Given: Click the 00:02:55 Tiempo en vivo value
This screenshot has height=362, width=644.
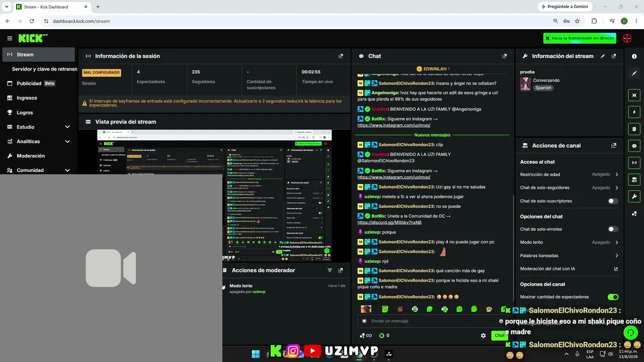Looking at the screenshot, I should [x=311, y=72].
